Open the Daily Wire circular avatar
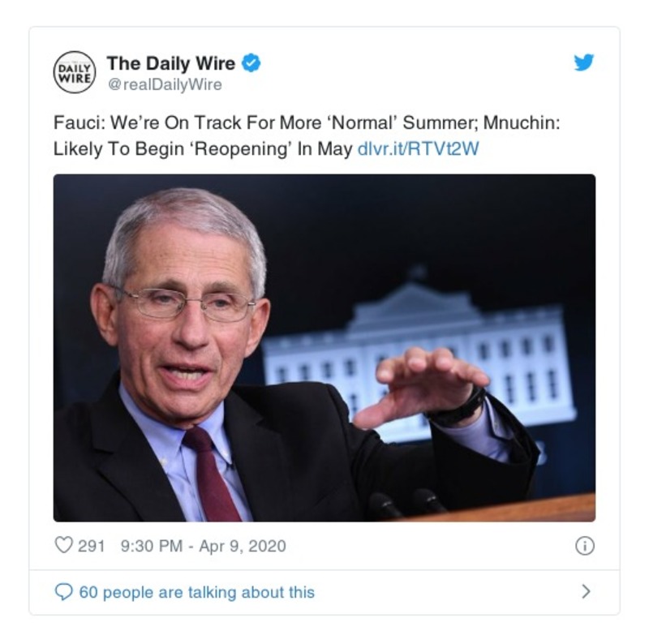 coord(75,72)
